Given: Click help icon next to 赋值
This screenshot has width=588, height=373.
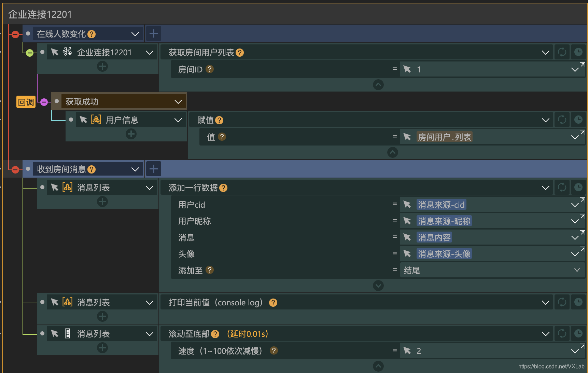Looking at the screenshot, I should pos(219,120).
